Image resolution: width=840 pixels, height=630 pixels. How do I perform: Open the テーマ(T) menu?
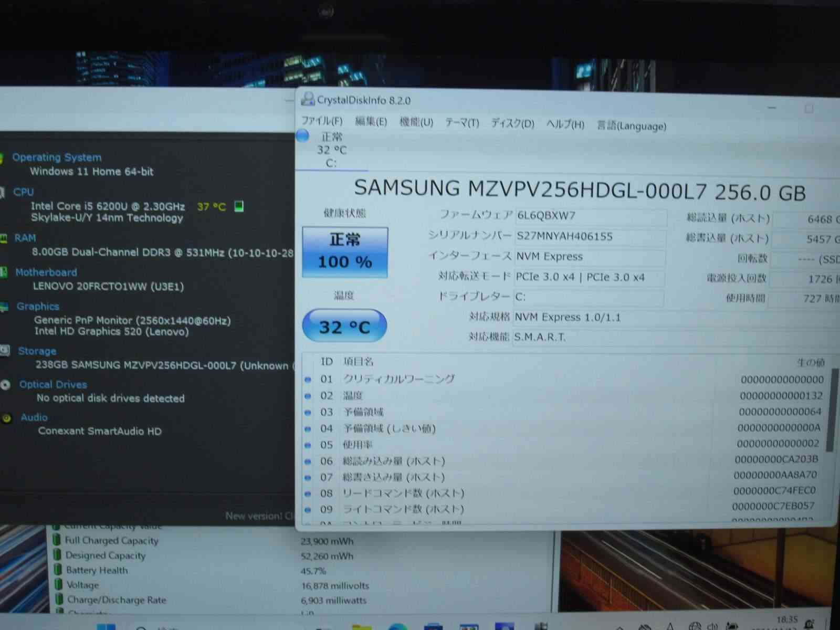462,123
